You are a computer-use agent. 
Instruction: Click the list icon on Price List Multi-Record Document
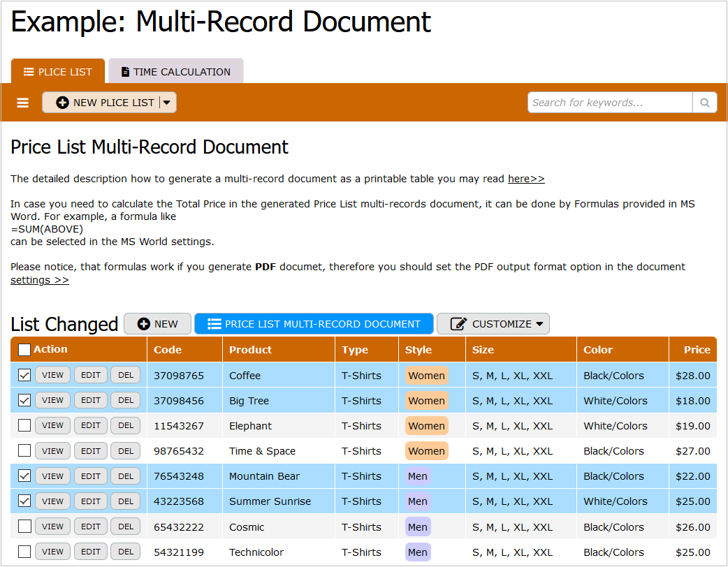214,324
